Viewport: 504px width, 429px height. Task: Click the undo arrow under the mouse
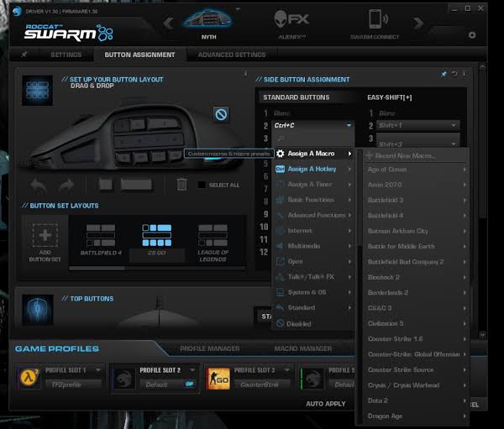tap(39, 185)
